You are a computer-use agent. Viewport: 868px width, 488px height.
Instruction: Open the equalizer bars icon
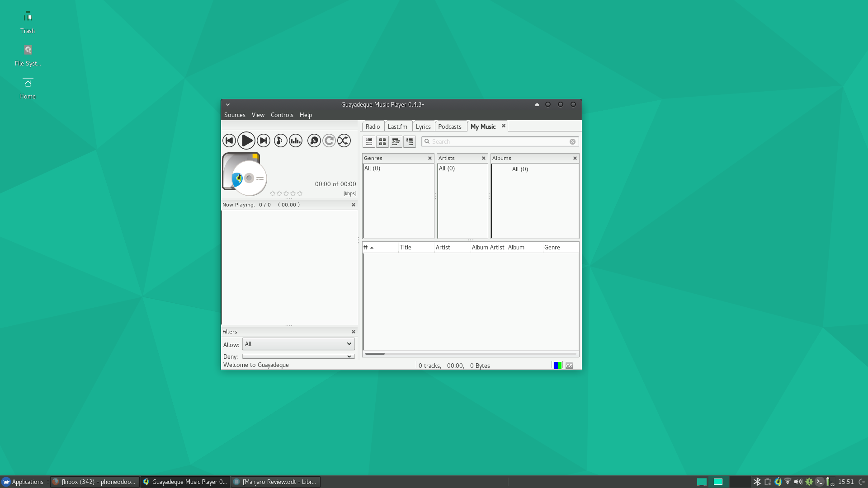tap(296, 141)
